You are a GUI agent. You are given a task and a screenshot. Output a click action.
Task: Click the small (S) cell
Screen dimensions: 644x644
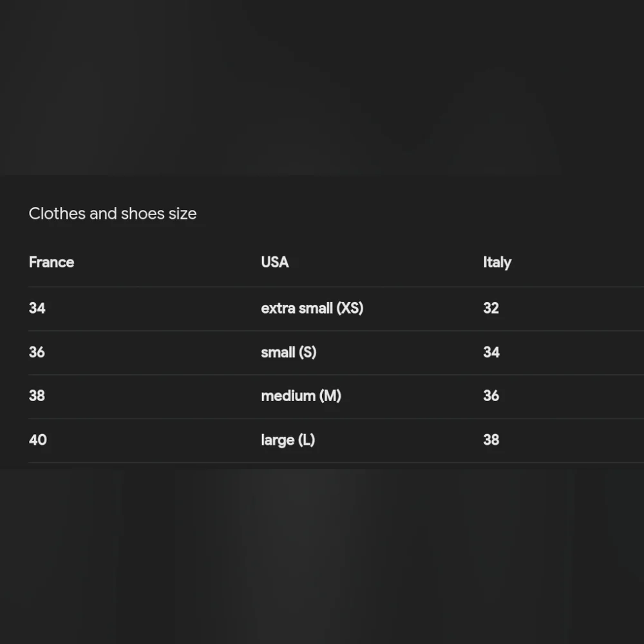point(289,352)
